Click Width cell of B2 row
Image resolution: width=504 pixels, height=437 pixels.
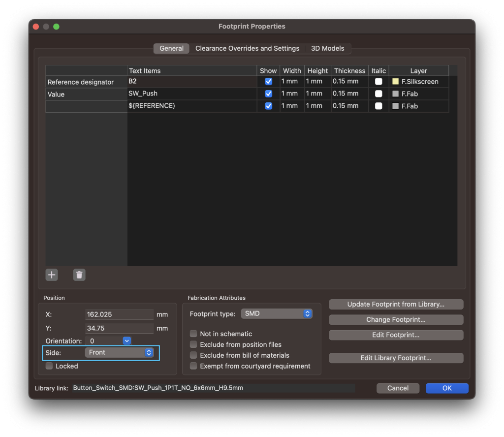click(292, 82)
